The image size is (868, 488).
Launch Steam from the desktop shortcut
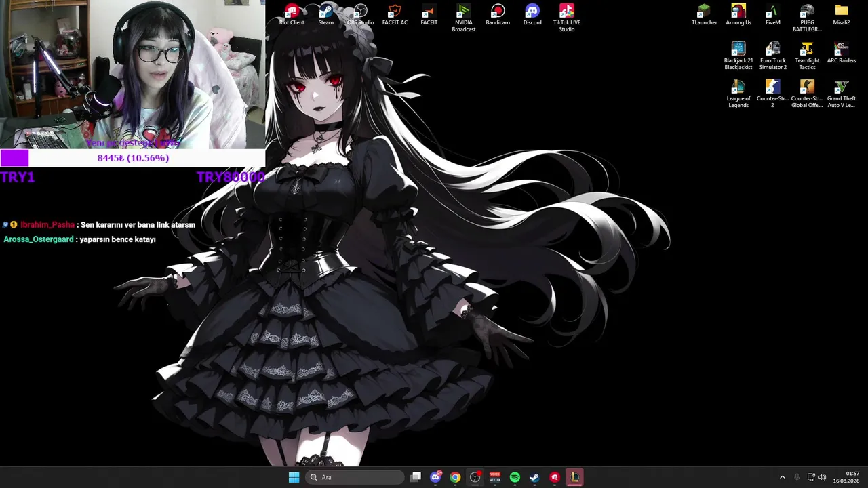pos(326,15)
